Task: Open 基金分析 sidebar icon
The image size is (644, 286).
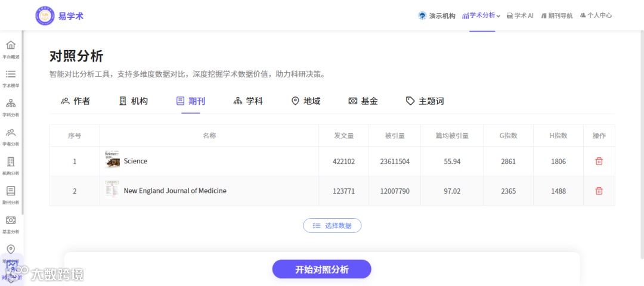Action: (11, 220)
